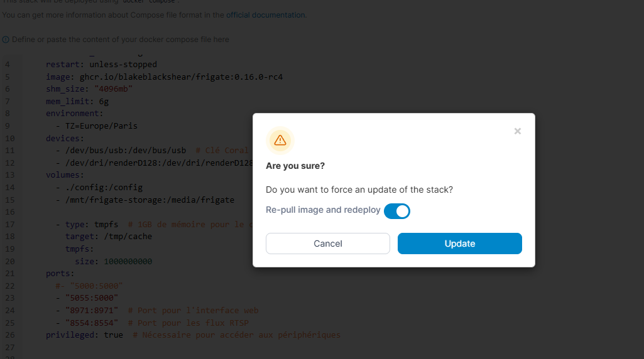The height and width of the screenshot is (359, 644).
Task: Open the official documentation link
Action: 259,14
